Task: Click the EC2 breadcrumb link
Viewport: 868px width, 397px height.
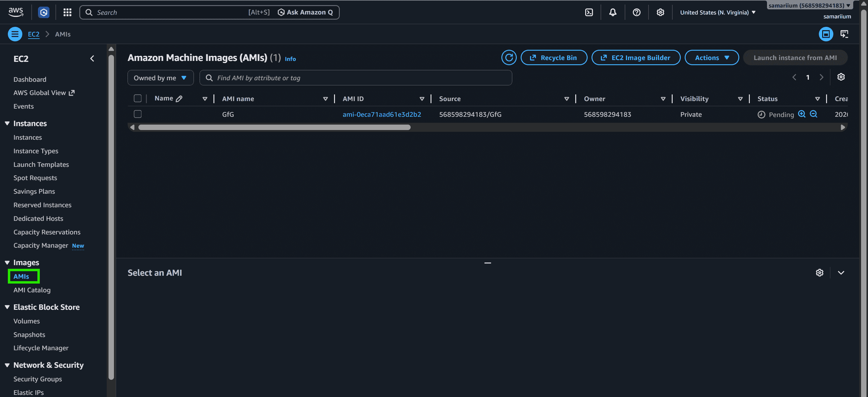Action: click(x=34, y=34)
